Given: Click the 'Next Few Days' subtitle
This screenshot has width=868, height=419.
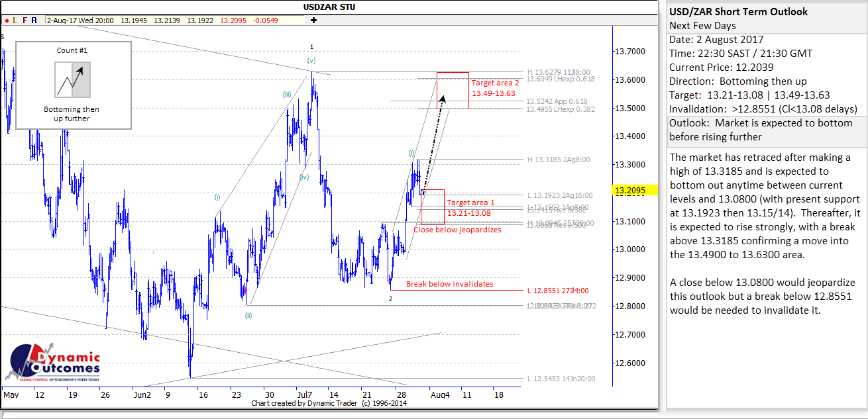Looking at the screenshot, I should (702, 26).
